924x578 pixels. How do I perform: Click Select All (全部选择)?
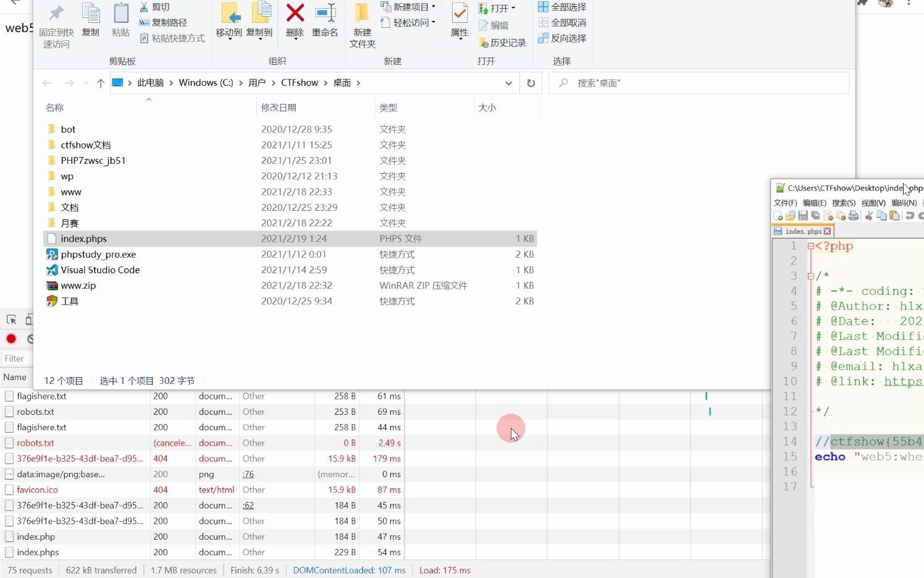(x=562, y=7)
